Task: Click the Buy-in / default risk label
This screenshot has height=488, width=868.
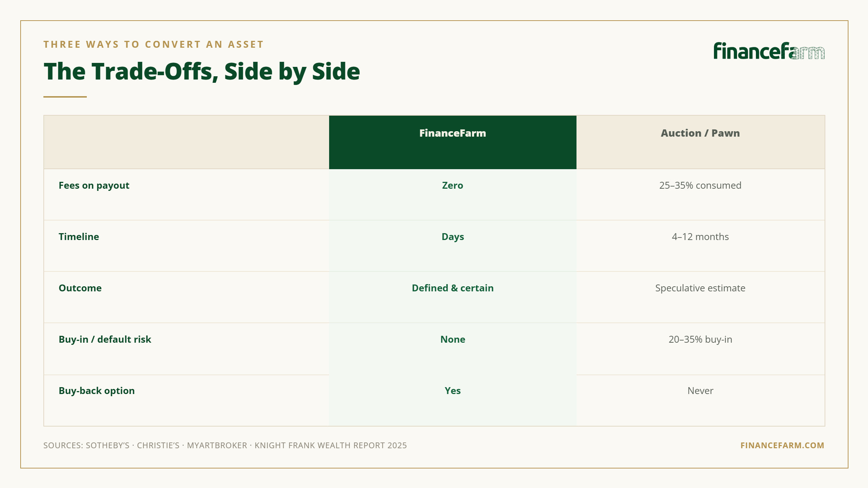Action: point(105,339)
